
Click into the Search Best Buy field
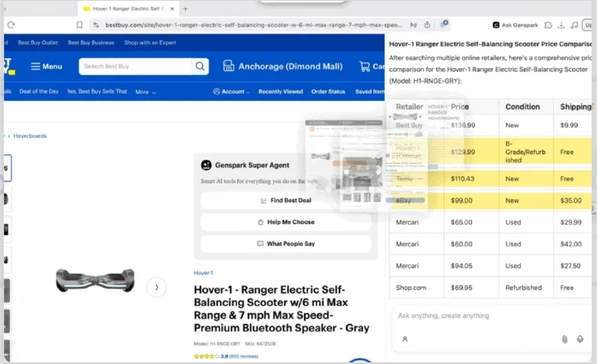click(x=135, y=66)
